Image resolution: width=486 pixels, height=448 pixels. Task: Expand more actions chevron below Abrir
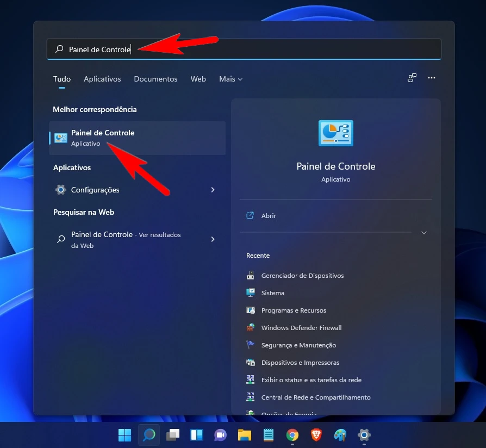point(424,233)
